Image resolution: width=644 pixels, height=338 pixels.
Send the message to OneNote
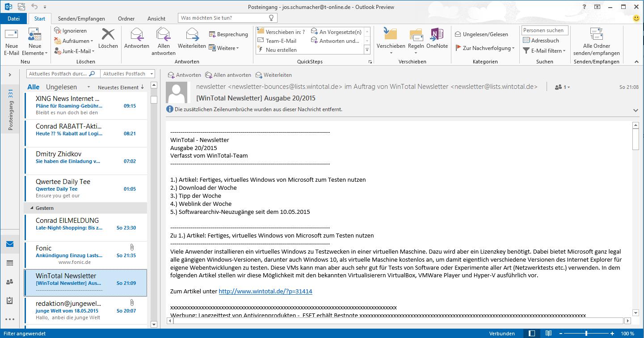[437, 38]
